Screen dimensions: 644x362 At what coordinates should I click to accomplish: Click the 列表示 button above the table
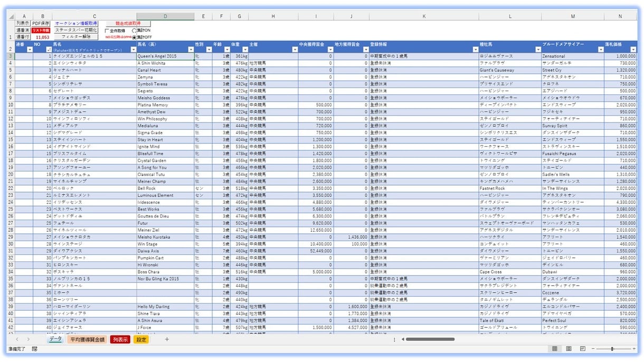tap(23, 24)
